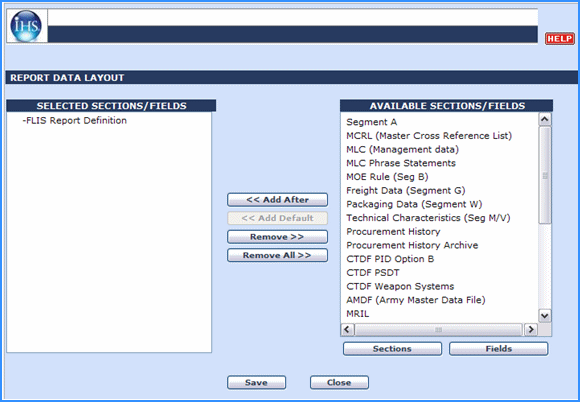Click horizontal scroll left arrow

coord(347,329)
